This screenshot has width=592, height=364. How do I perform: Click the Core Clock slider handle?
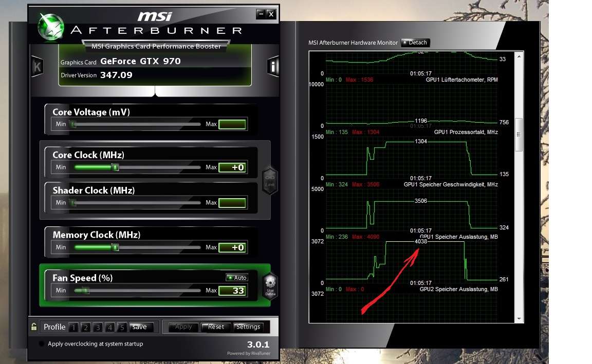click(116, 167)
